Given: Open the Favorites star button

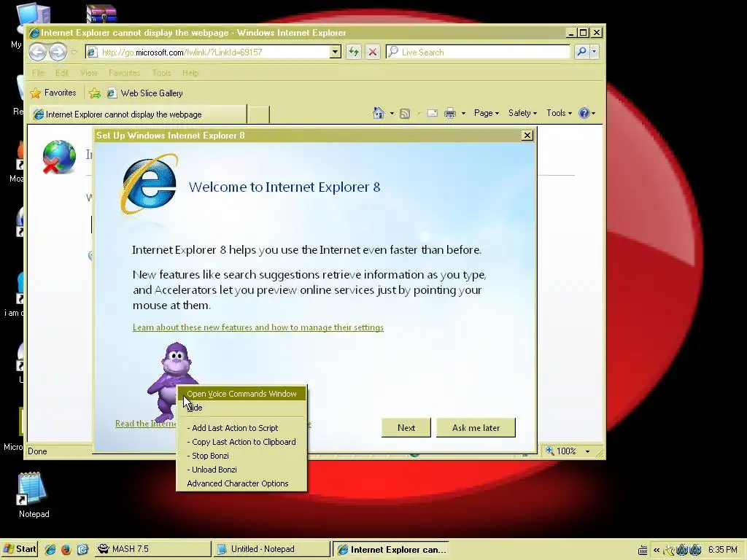Looking at the screenshot, I should 53,93.
